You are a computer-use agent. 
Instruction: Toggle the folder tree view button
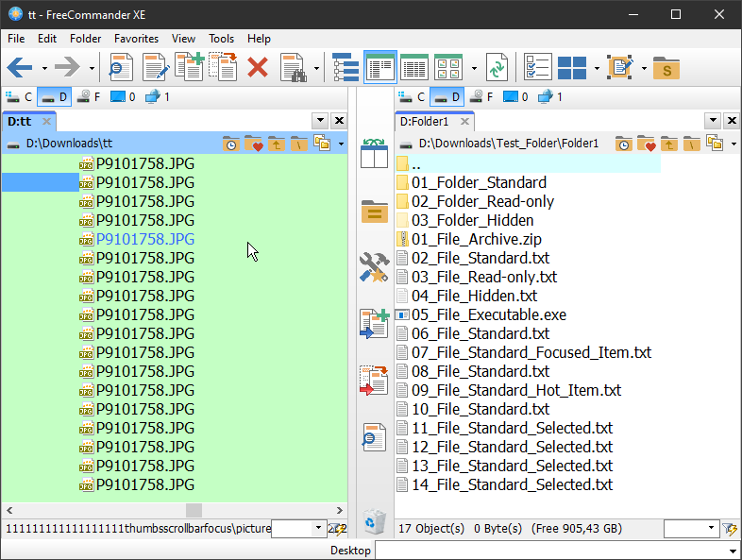[x=346, y=67]
